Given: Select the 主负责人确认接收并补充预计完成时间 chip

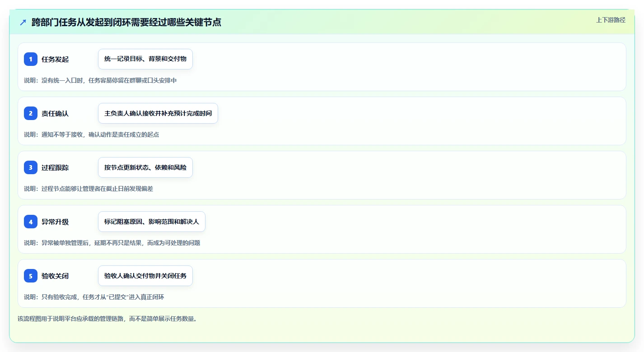Looking at the screenshot, I should coord(158,113).
